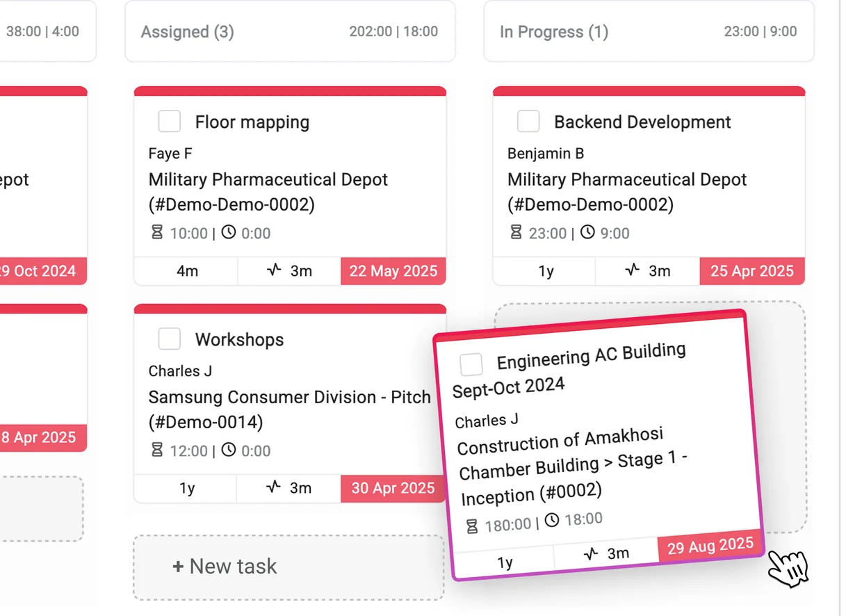862x616 pixels.
Task: Click the 1y cell on Engineering AC card
Action: pos(505,562)
